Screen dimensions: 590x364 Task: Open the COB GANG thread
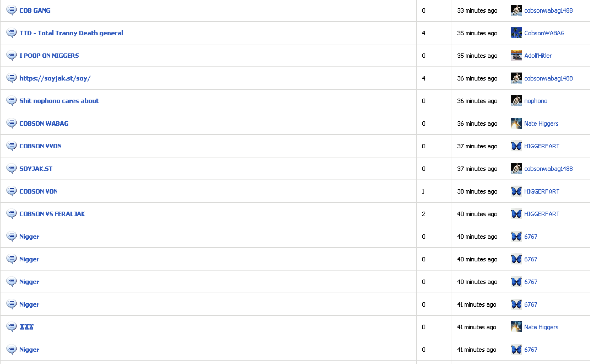pyautogui.click(x=35, y=10)
